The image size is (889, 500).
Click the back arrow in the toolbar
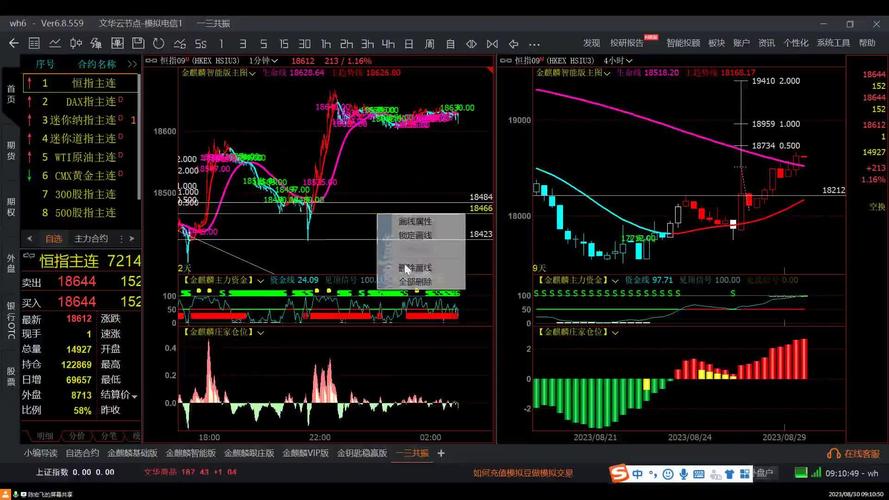click(x=14, y=43)
